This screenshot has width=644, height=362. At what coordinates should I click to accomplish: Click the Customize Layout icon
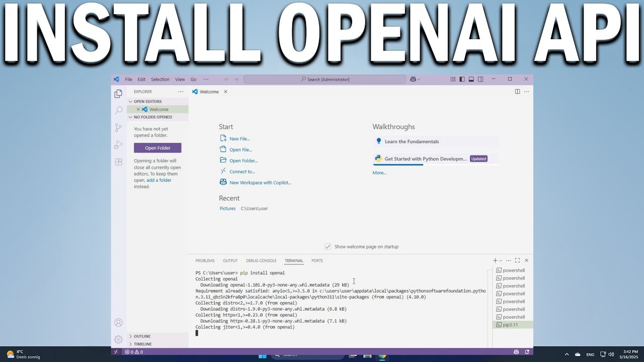coord(453,79)
